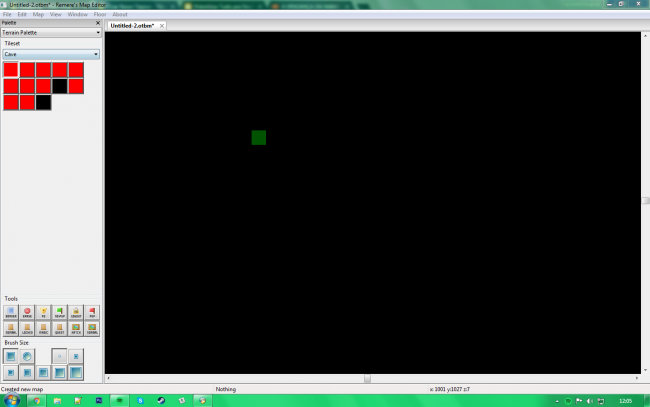Click the left arrow of the horizontal scrollbar
This screenshot has width=650, height=407.
(109, 378)
